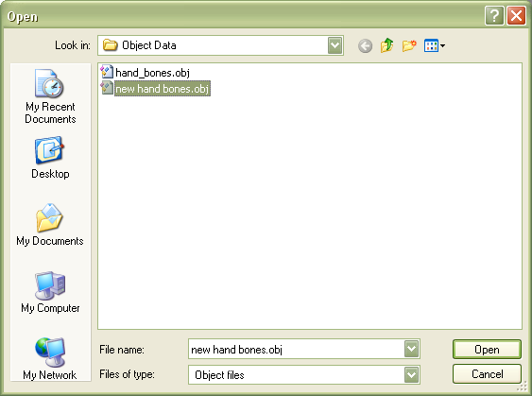Go to My Documents folder
This screenshot has height=396, width=532.
pos(50,225)
